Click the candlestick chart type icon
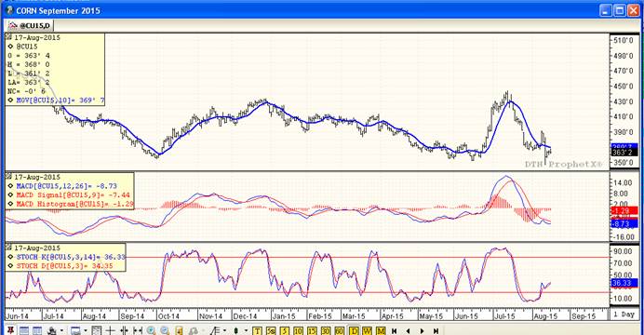644x335 pixels. point(235,331)
